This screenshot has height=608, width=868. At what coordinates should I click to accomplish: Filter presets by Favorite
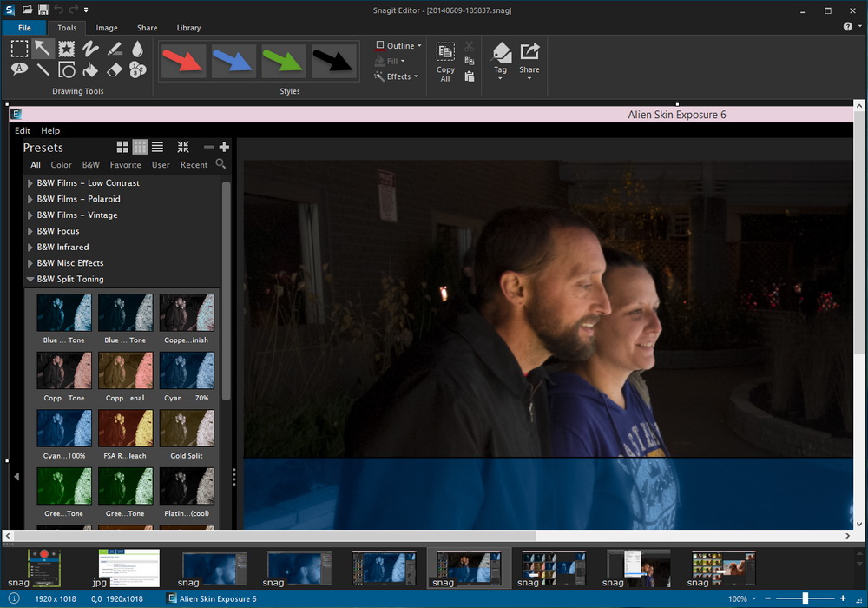[125, 164]
